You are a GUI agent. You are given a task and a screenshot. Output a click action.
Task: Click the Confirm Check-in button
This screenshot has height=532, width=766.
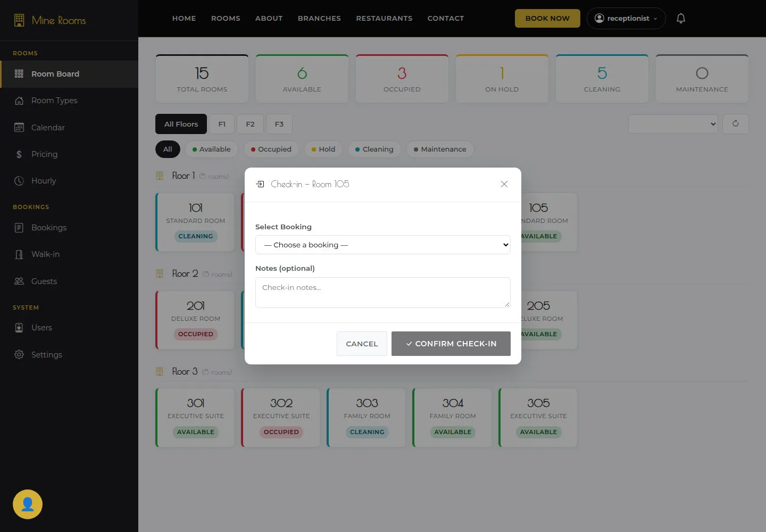coord(451,344)
